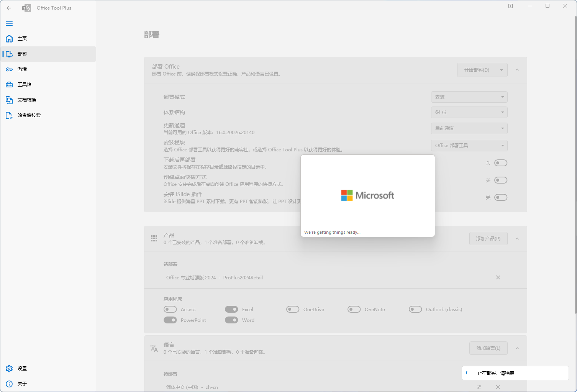The width and height of the screenshot is (577, 392).
Task: Collapse the 产品 section
Action: pyautogui.click(x=517, y=239)
